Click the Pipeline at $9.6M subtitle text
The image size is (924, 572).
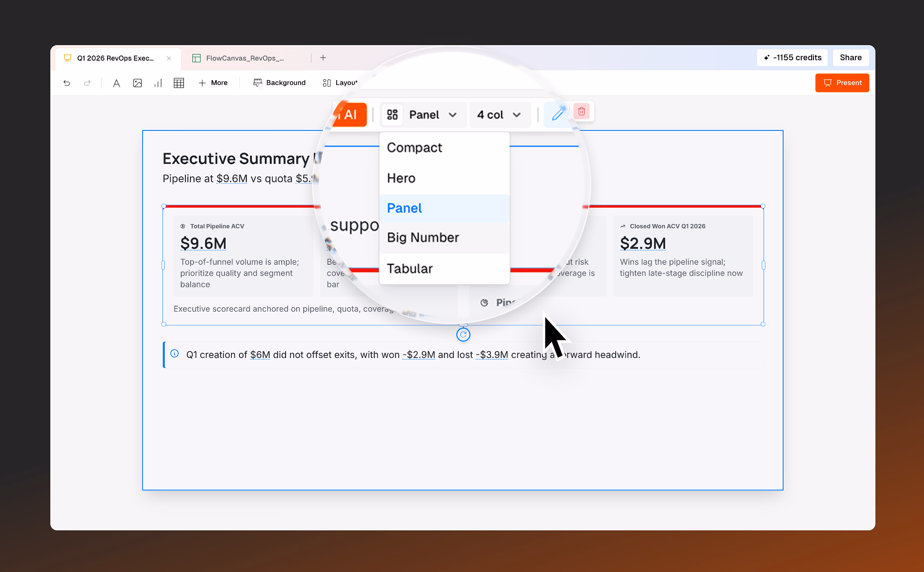pyautogui.click(x=238, y=179)
